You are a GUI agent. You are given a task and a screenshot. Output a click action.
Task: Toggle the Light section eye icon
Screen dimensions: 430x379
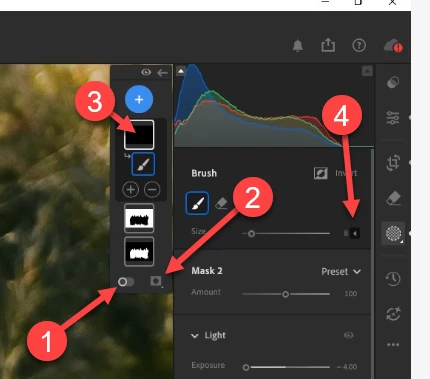pos(349,335)
